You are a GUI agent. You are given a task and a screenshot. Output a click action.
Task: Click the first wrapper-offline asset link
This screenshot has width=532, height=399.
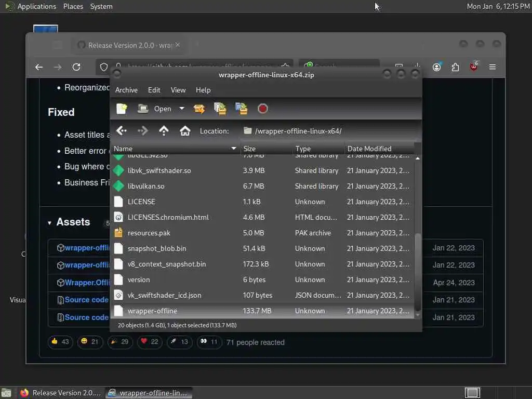click(87, 248)
